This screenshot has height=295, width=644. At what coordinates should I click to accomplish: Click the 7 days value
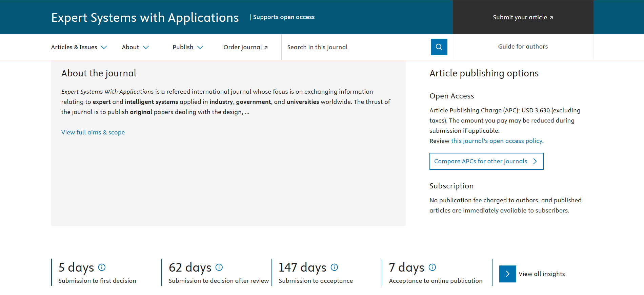click(x=407, y=268)
